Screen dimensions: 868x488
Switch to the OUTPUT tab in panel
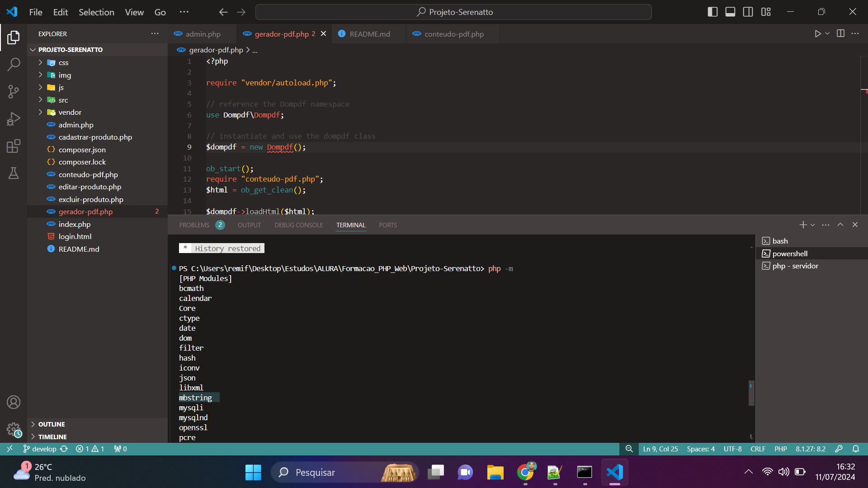(x=249, y=225)
